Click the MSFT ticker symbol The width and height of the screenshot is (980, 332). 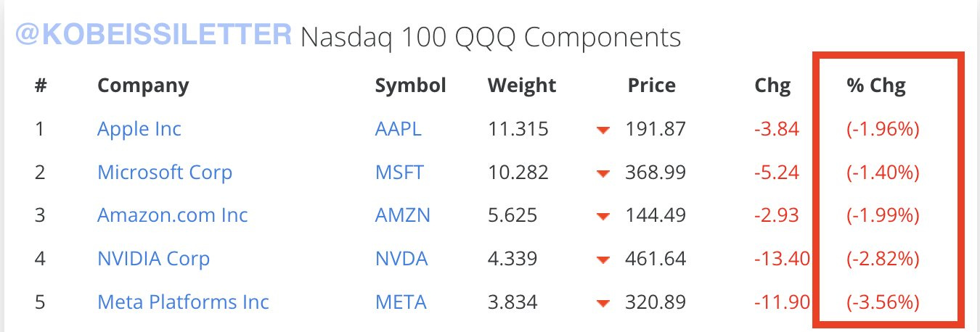[399, 173]
